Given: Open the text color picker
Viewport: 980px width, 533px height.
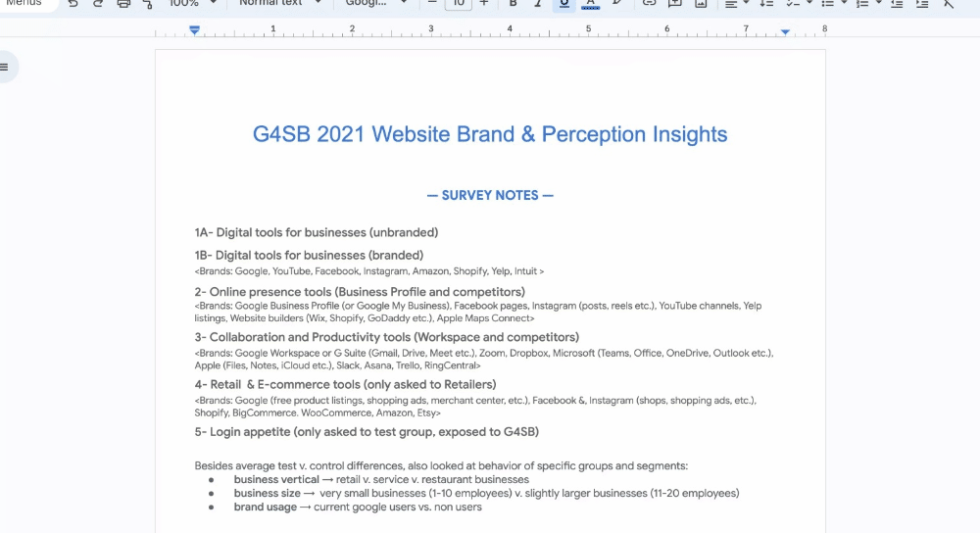Looking at the screenshot, I should (x=590, y=3).
